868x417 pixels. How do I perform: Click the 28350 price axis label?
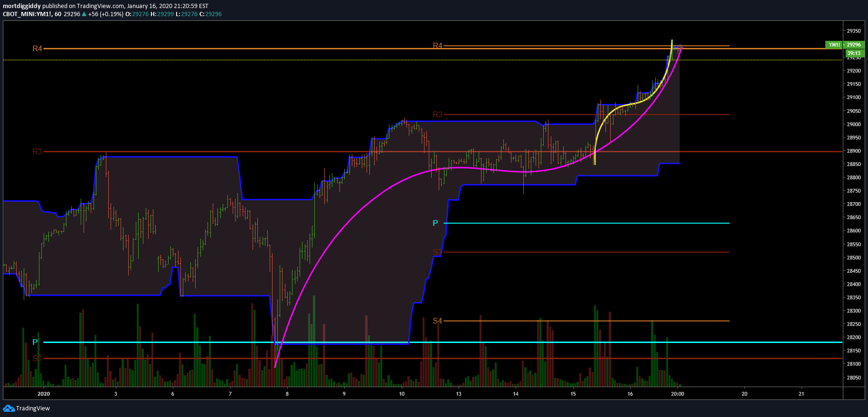click(x=854, y=297)
